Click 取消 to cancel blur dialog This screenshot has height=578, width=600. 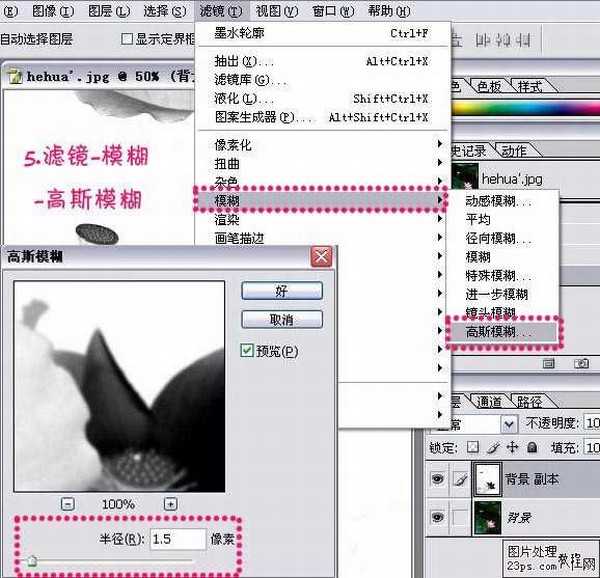pyautogui.click(x=282, y=319)
